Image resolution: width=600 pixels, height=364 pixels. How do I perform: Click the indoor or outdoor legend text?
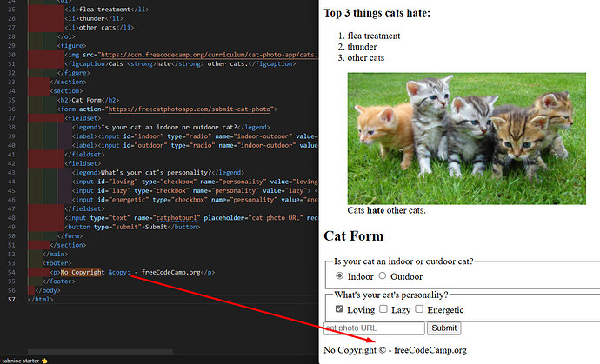[x=403, y=261]
